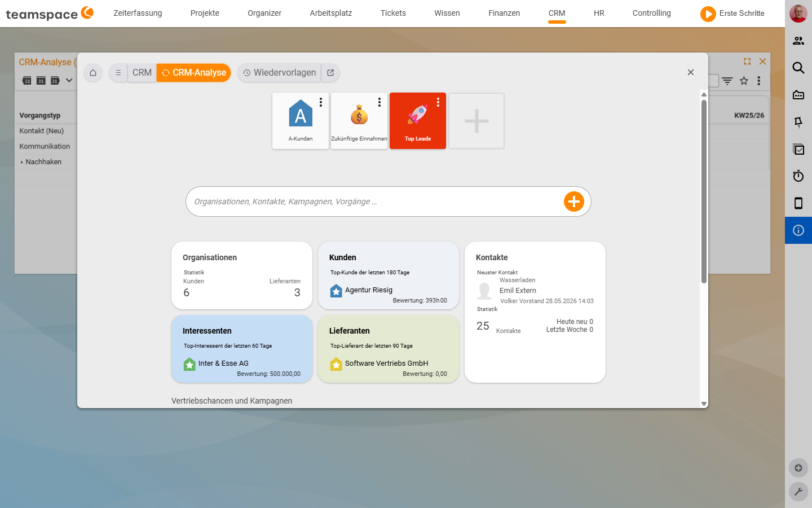Image resolution: width=812 pixels, height=508 pixels.
Task: Open the ticket icon in right sidebar
Action: click(x=798, y=95)
